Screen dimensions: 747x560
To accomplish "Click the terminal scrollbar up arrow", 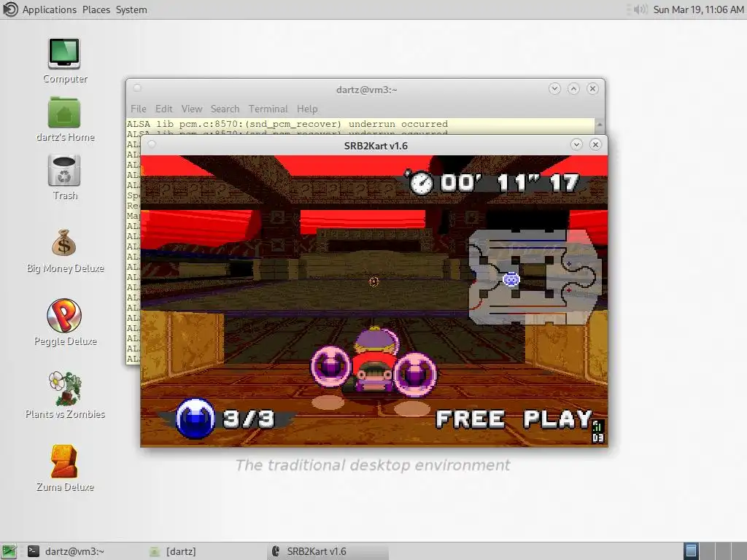I will pyautogui.click(x=600, y=124).
